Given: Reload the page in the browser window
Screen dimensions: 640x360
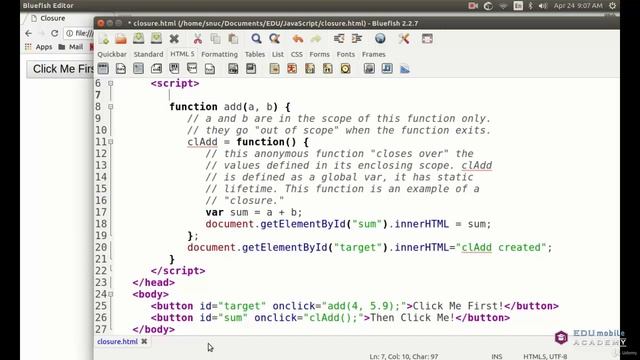Looking at the screenshot, I should pos(54,33).
